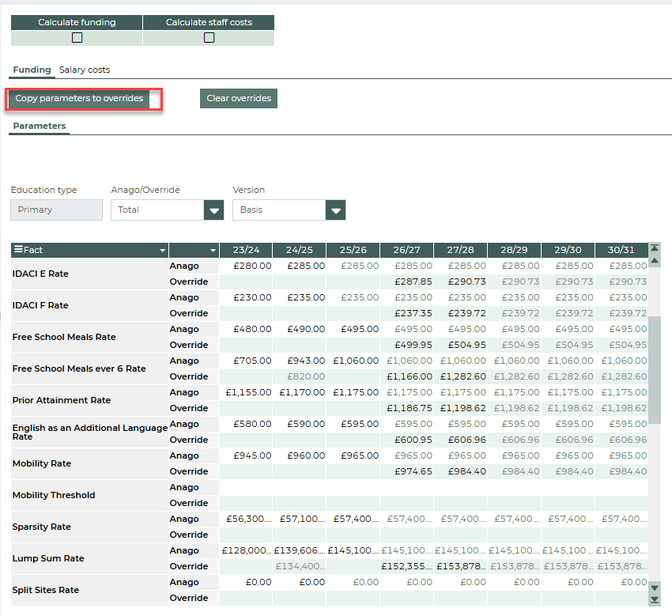Select IDACI E Rate override cell for 26/27
The height and width of the screenshot is (616, 672).
pyautogui.click(x=406, y=282)
